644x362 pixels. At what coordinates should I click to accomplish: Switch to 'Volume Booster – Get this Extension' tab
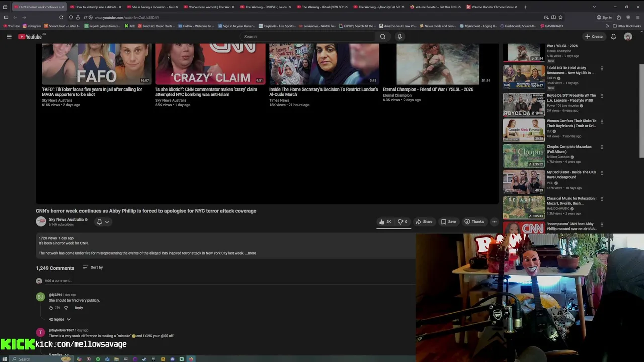click(x=436, y=7)
